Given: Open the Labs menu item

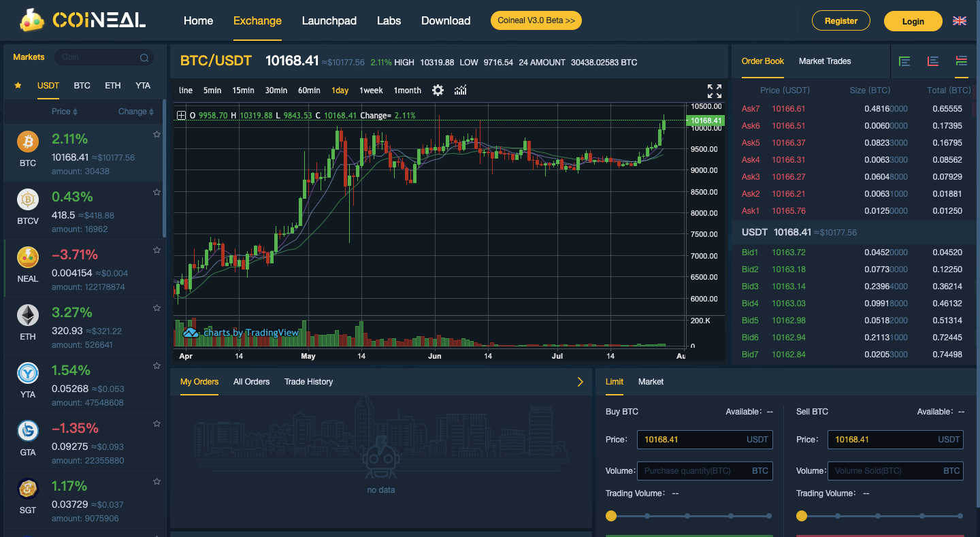Looking at the screenshot, I should (x=389, y=20).
